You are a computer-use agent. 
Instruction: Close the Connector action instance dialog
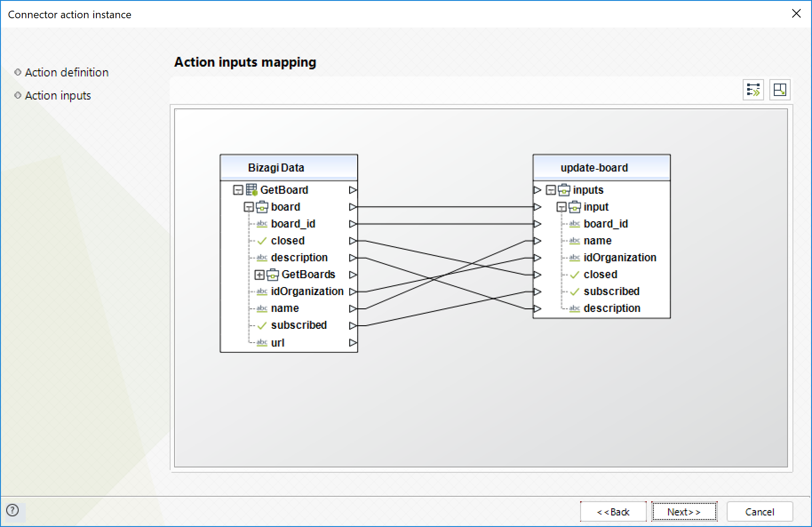pos(796,14)
